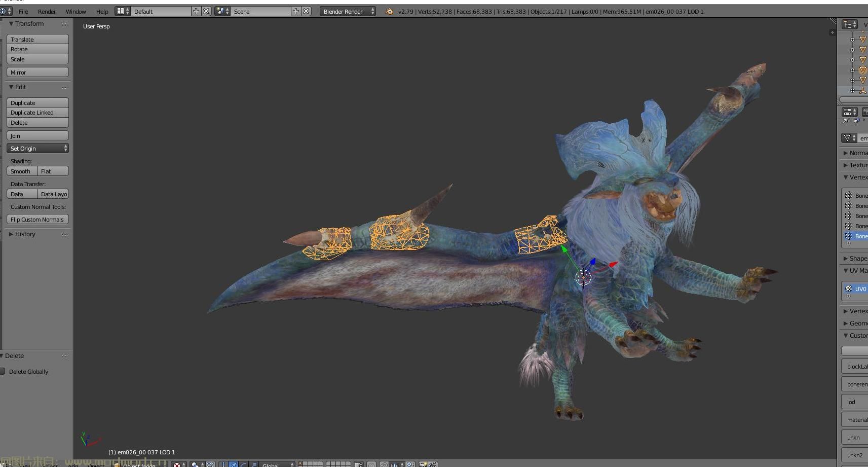This screenshot has height=467, width=868.
Task: Add a new scene with plus icon
Action: tap(296, 11)
